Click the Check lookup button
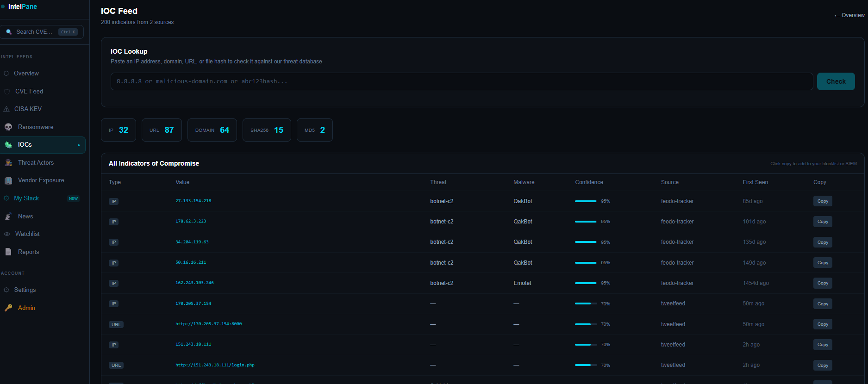This screenshot has height=384, width=868. 836,81
